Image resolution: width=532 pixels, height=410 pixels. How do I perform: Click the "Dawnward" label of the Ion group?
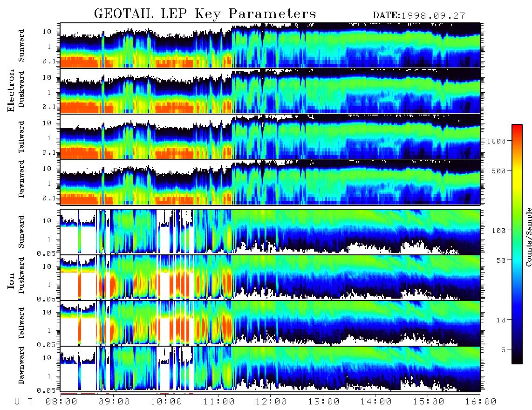click(x=21, y=365)
